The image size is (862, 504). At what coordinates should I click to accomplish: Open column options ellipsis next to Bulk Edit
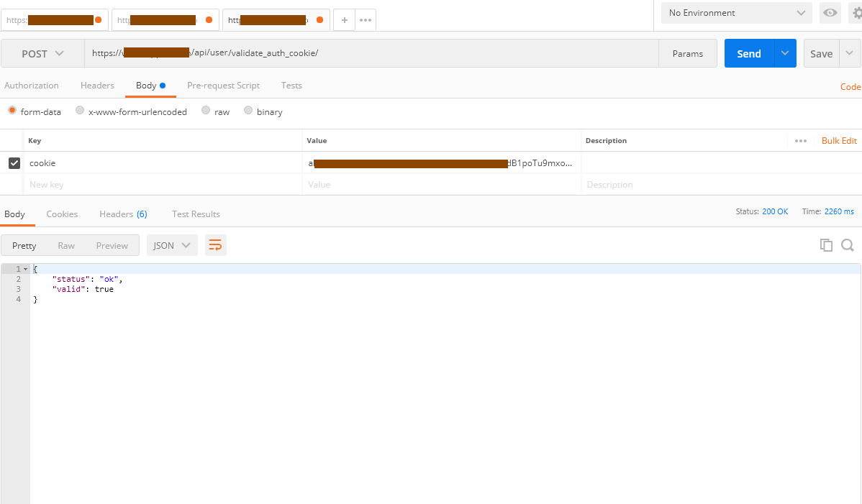(x=800, y=141)
